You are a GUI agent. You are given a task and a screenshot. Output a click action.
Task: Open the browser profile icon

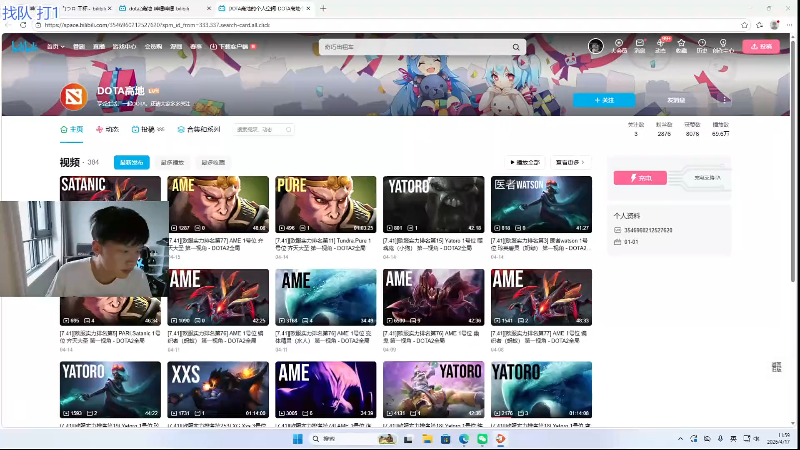pos(774,24)
